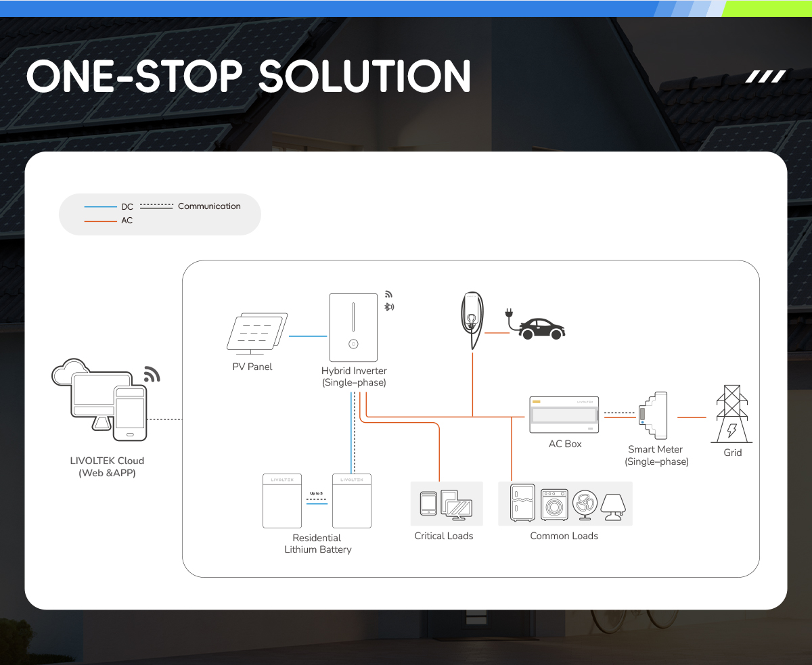Screen dimensions: 812x665
Task: Click the LIVOLTEK Cloud devices icon
Action: pos(99,398)
